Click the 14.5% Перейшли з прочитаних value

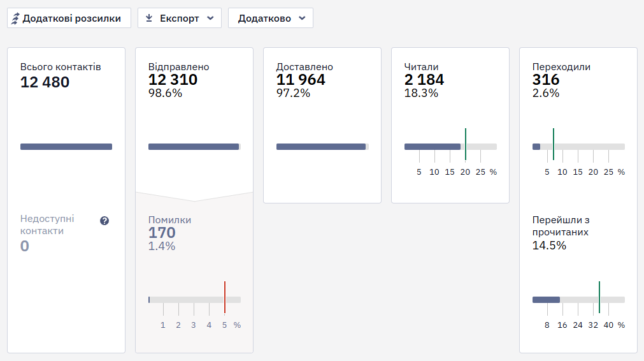click(x=549, y=246)
